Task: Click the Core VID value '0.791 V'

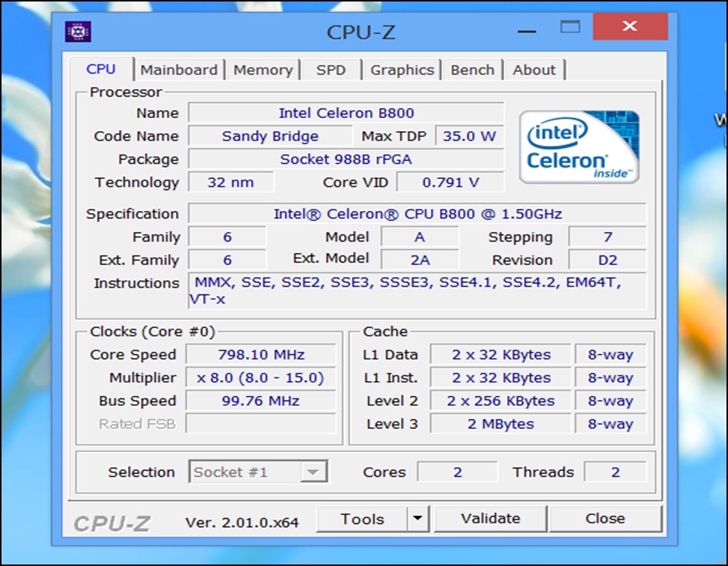Action: point(450,182)
